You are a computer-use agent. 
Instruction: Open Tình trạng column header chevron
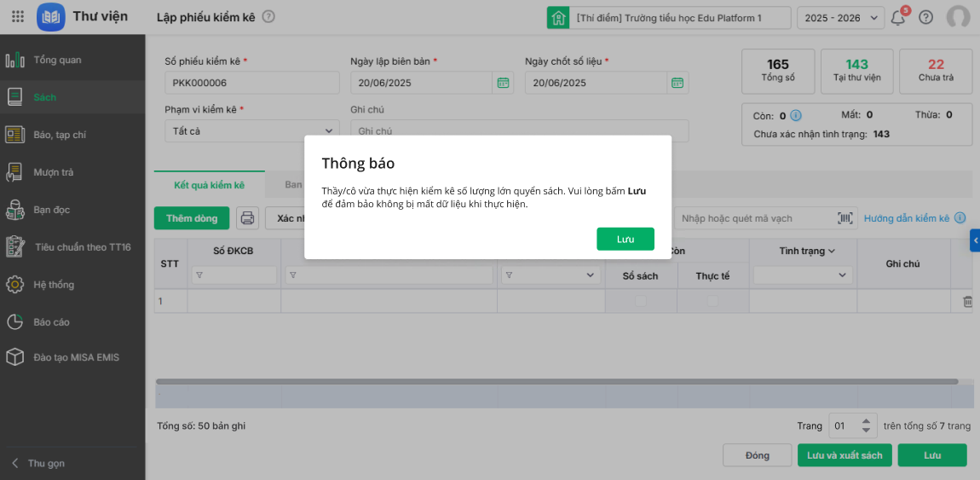click(x=832, y=251)
